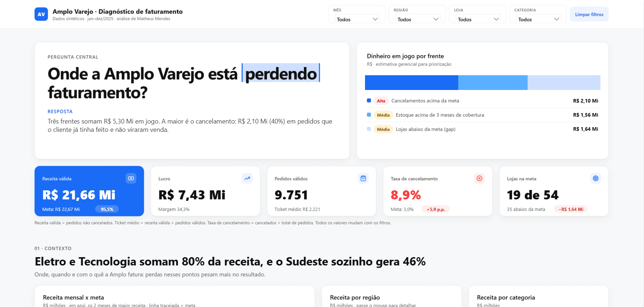Click the 19 de 54 stores value

(x=533, y=195)
